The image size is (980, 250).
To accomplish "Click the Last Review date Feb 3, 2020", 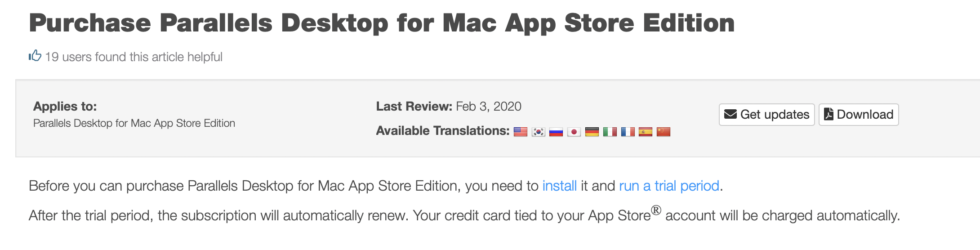I will tap(488, 107).
